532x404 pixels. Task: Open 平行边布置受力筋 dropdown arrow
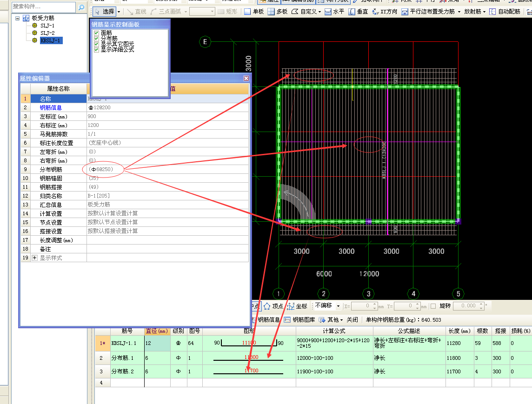tap(459, 12)
